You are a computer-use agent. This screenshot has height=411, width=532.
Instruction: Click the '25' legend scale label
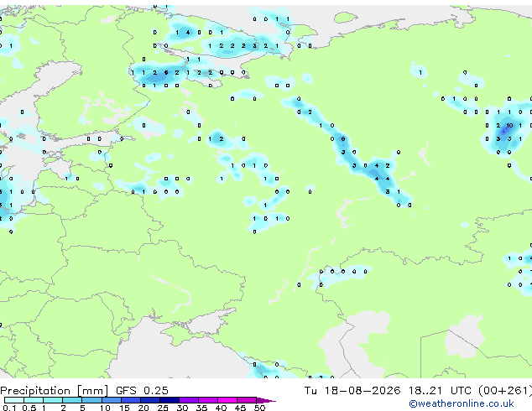pos(163,408)
